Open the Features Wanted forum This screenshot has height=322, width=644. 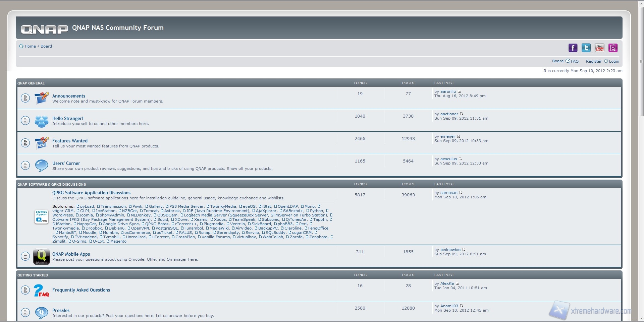click(70, 141)
